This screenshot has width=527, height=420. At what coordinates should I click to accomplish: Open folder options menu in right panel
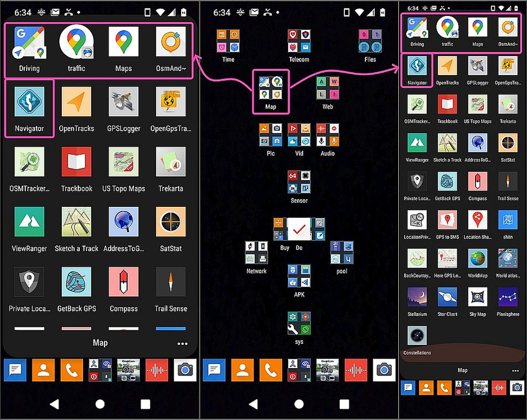[515, 371]
